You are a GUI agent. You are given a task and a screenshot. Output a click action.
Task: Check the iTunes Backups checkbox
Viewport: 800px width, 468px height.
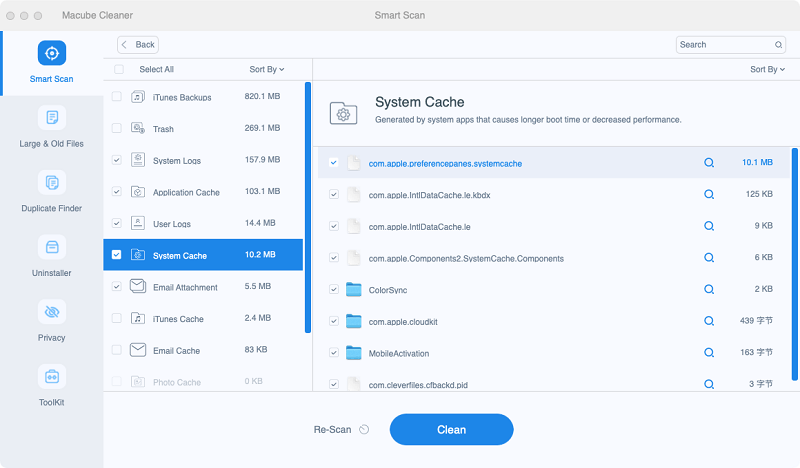[117, 96]
